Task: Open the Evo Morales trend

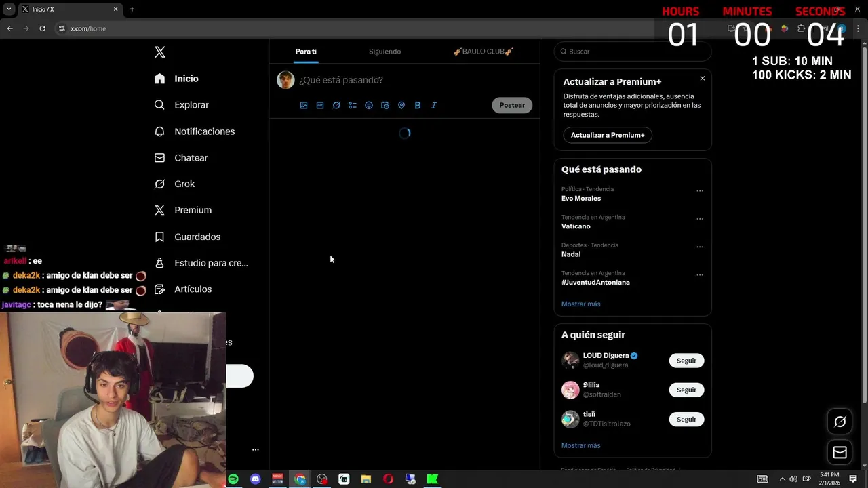Action: point(581,198)
